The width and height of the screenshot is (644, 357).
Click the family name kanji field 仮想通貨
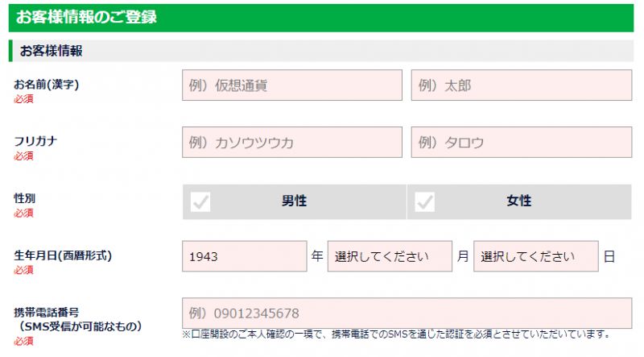coord(292,85)
